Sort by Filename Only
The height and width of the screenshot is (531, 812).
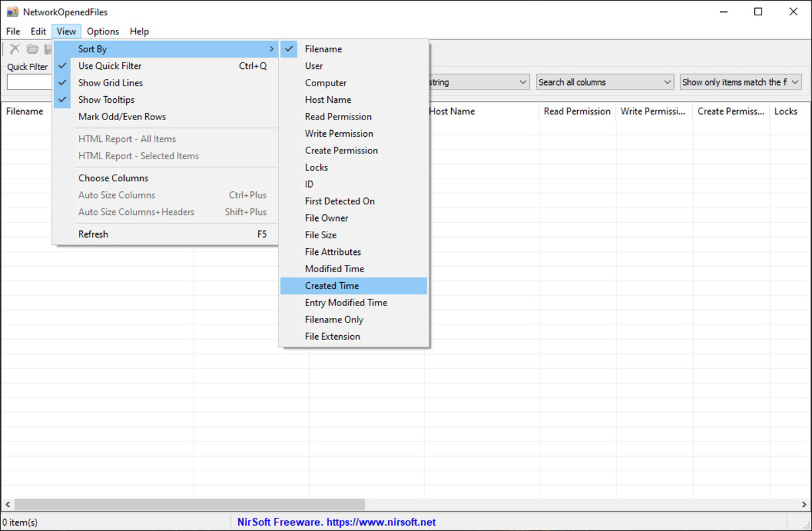tap(354, 320)
